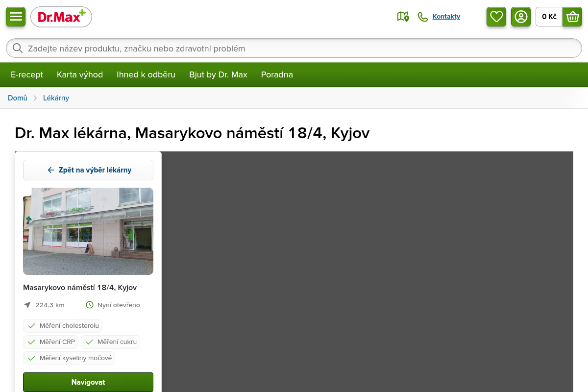Open the pharmacy map locator icon
The height and width of the screenshot is (392, 588).
click(403, 17)
